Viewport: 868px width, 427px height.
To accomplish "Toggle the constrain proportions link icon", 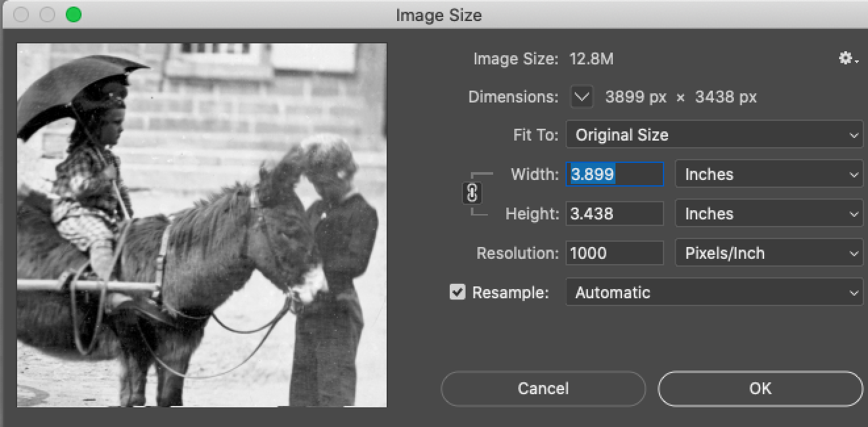I will [472, 194].
